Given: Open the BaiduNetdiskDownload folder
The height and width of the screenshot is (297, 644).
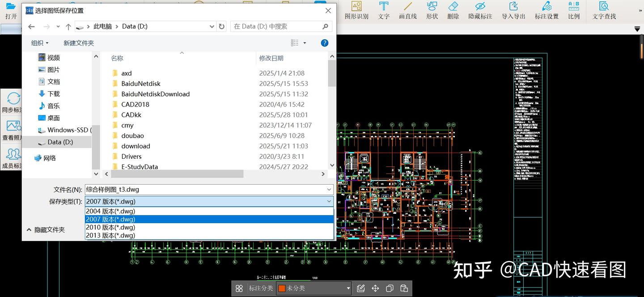Looking at the screenshot, I should pos(155,94).
